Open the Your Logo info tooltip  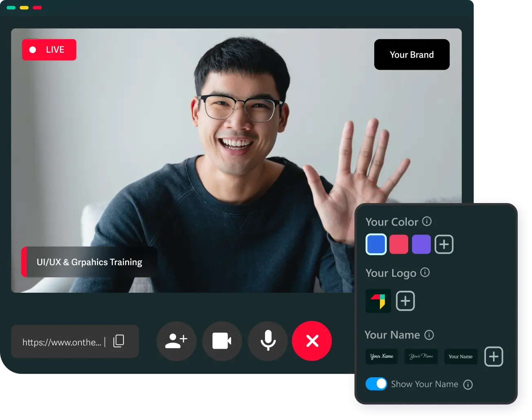coord(426,273)
